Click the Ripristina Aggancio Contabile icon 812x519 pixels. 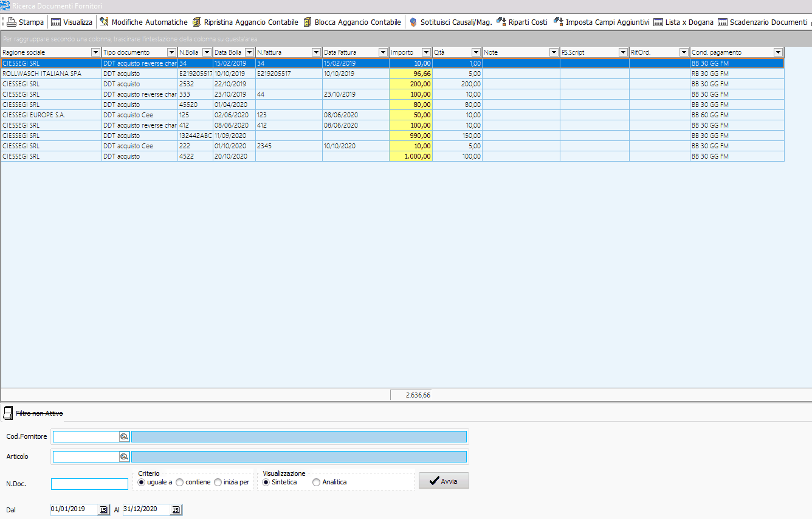196,22
